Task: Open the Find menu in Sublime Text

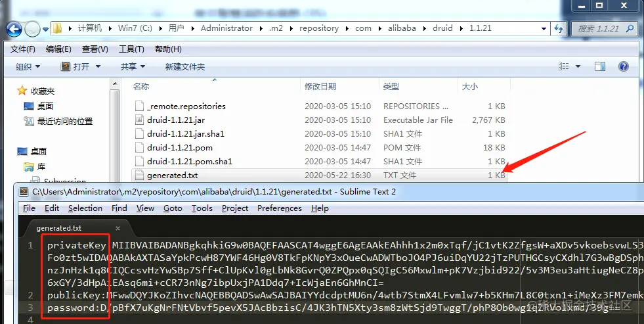Action: click(x=119, y=208)
